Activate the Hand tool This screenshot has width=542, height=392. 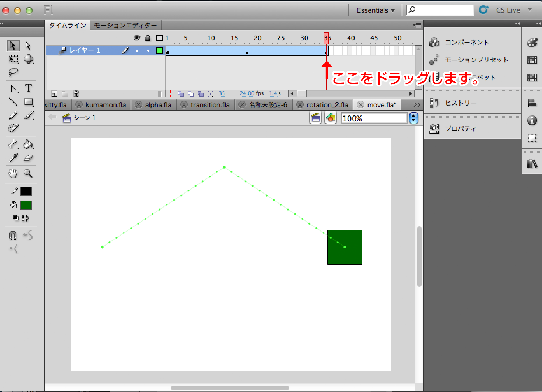point(13,174)
